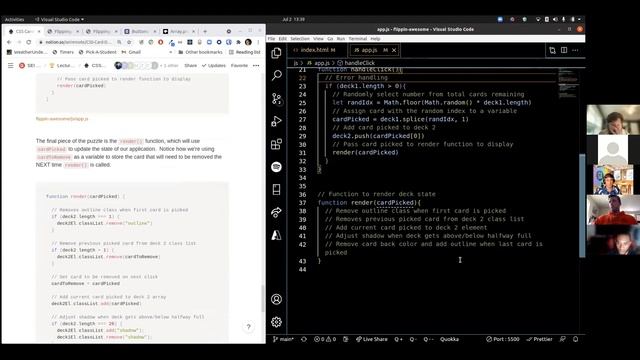Open the Extensions view in VS Code
640x360 pixels.
coord(276,144)
